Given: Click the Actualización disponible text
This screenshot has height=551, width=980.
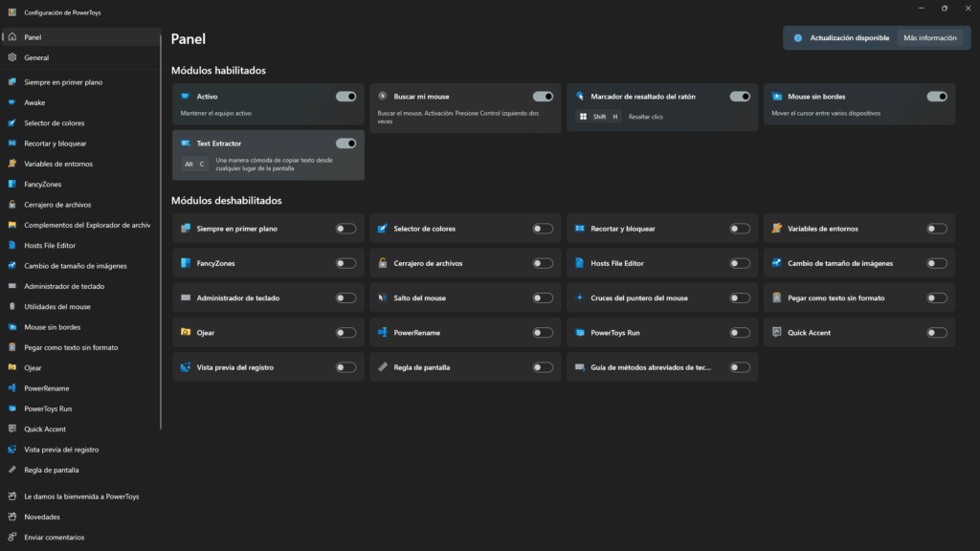Looking at the screenshot, I should [x=850, y=38].
